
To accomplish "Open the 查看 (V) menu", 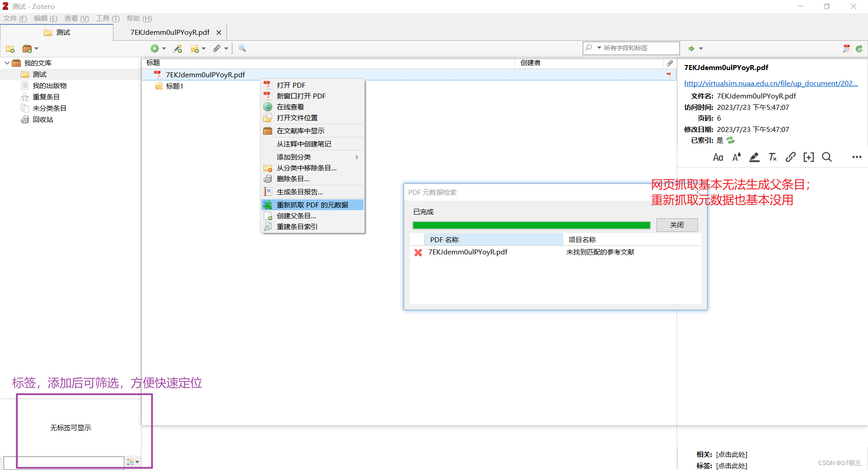I will (x=76, y=19).
